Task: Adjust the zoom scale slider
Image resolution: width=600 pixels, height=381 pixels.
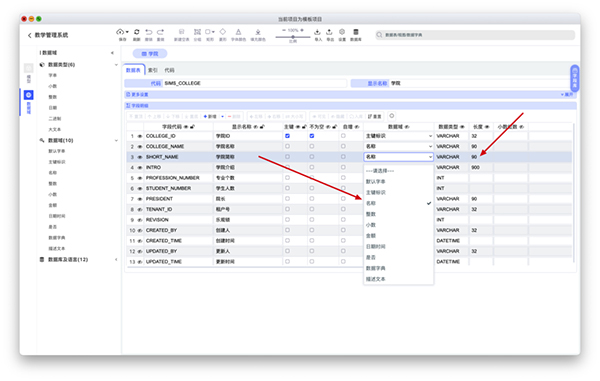Action: [x=293, y=37]
